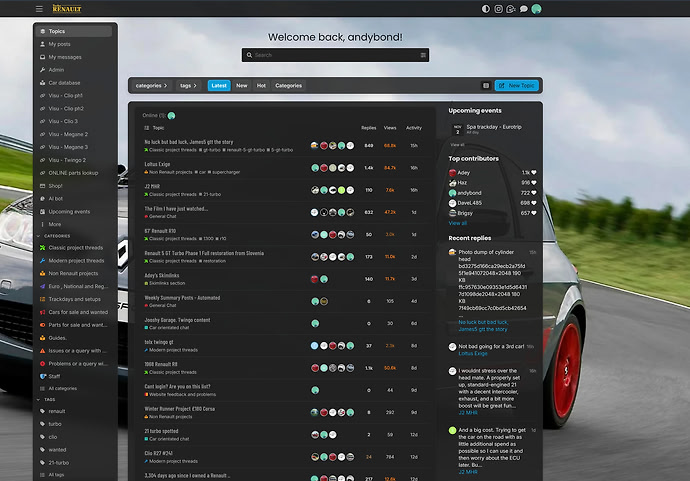
Task: Open topic 'Weekly Summary Posts - Automated'
Action: (182, 297)
